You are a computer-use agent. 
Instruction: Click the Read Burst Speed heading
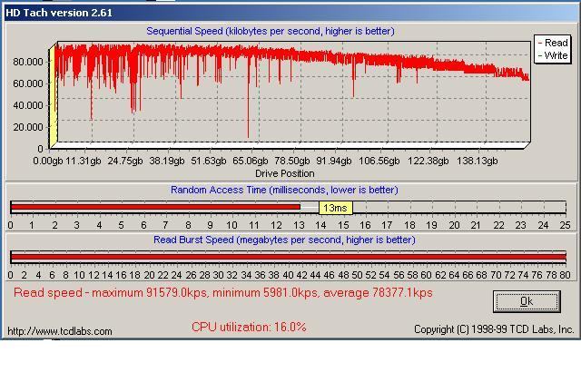(284, 240)
